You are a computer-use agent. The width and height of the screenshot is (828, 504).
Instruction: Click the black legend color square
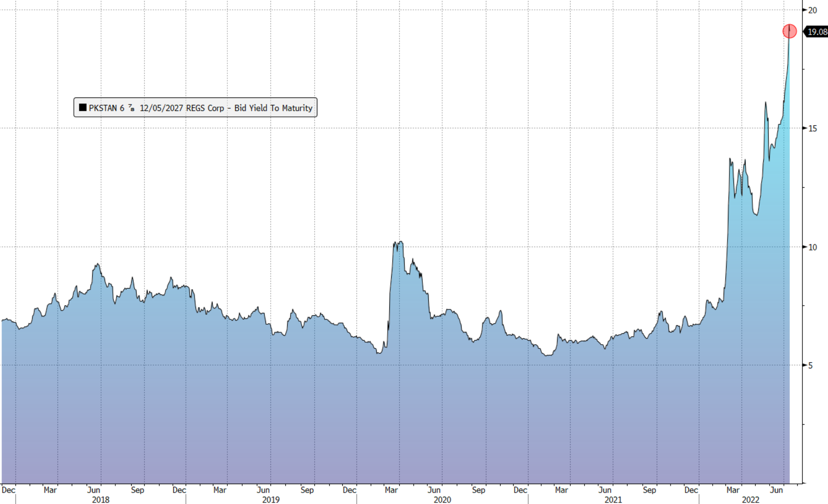tap(83, 107)
